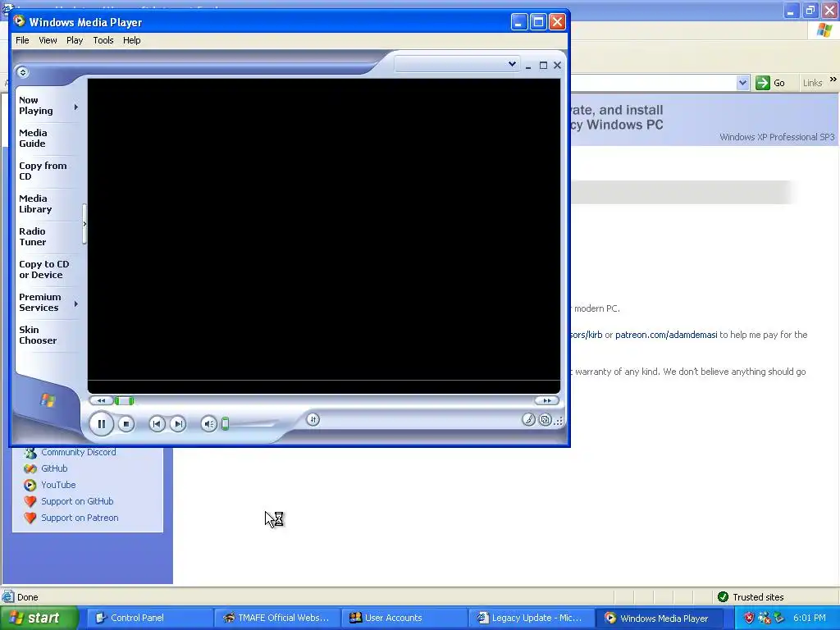
Task: Click the video display area
Action: [323, 235]
